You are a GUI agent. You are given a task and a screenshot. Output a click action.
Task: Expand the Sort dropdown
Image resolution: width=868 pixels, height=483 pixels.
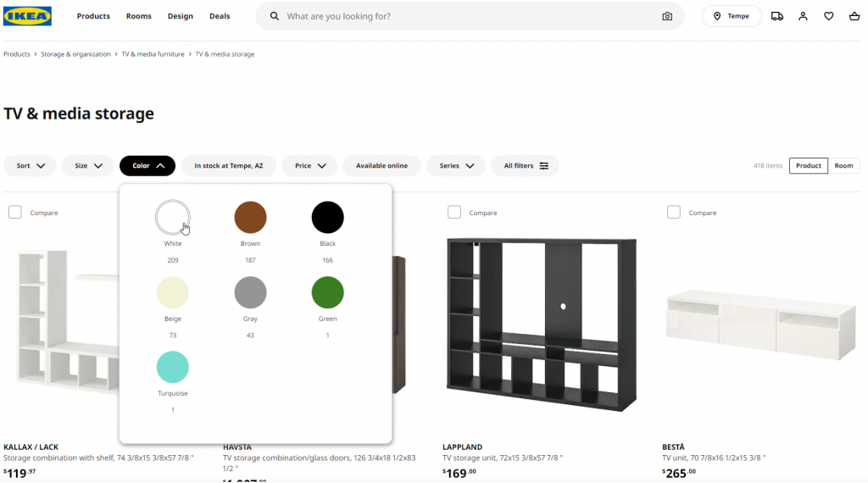31,166
